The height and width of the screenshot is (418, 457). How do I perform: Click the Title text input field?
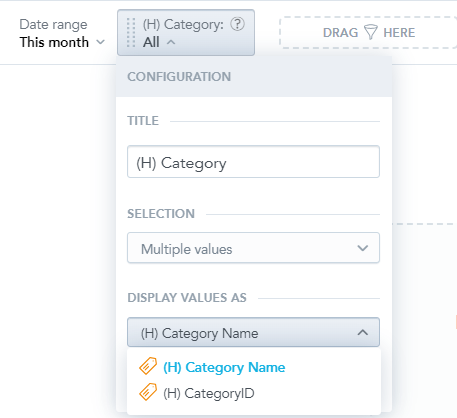click(x=253, y=162)
